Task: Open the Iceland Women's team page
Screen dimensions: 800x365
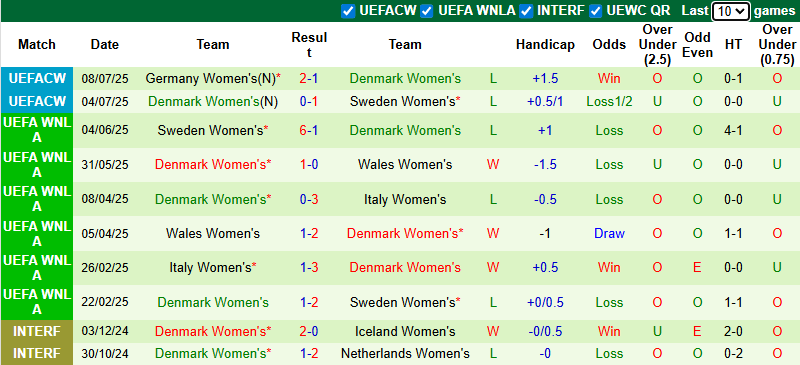Action: [x=405, y=331]
